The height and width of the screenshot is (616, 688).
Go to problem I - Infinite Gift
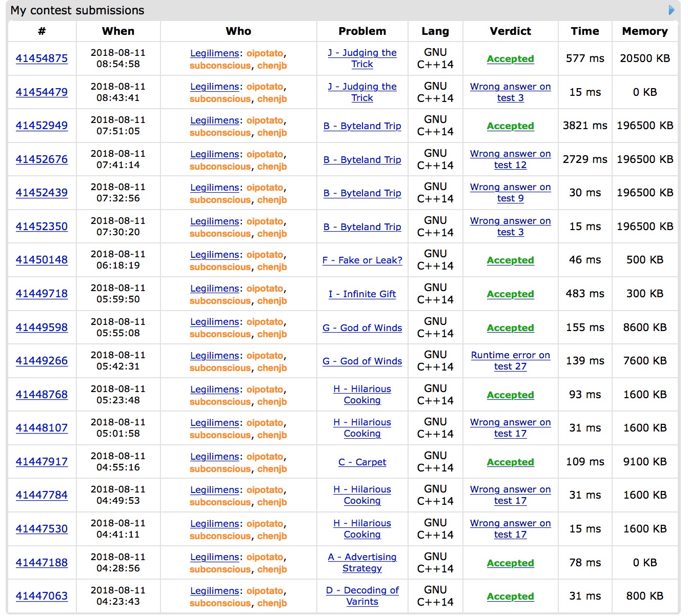click(x=362, y=294)
